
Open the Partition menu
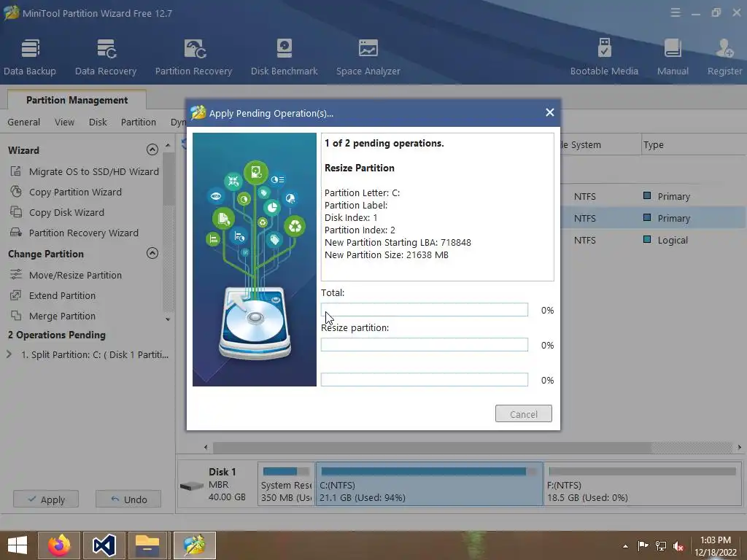(138, 122)
